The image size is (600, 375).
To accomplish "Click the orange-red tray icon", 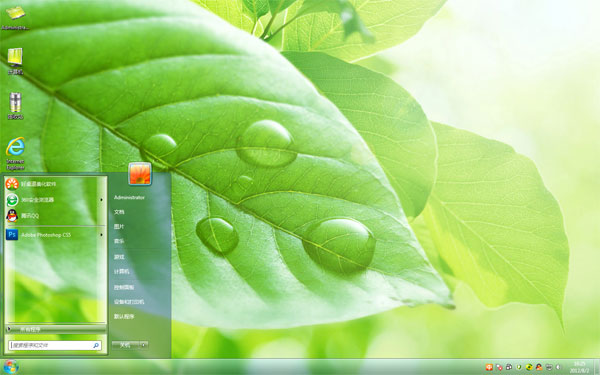I will click(x=489, y=367).
